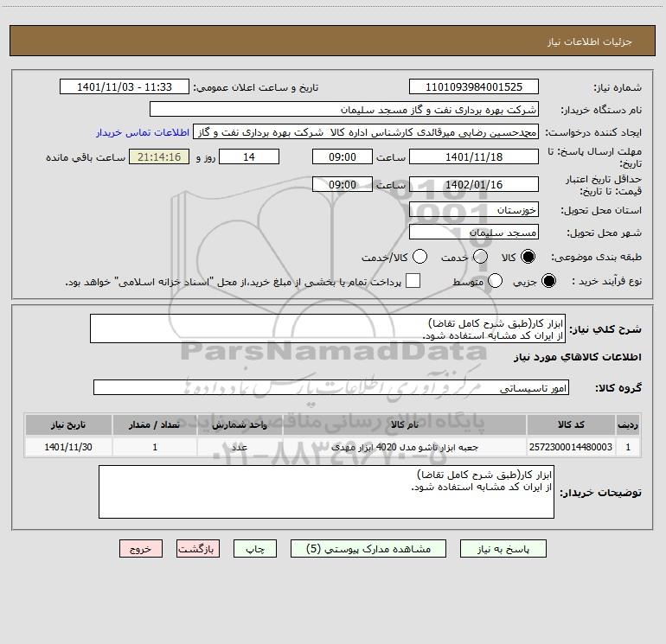666x644 pixels.
Task: Open the اطلاعات تماس خریدار link
Action: 143,132
